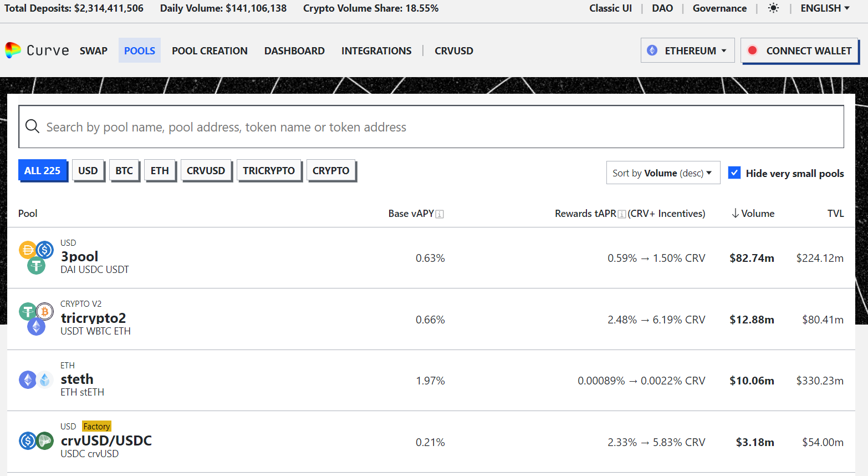Focus the pool search input field
The width and height of the screenshot is (868, 476).
[431, 126]
